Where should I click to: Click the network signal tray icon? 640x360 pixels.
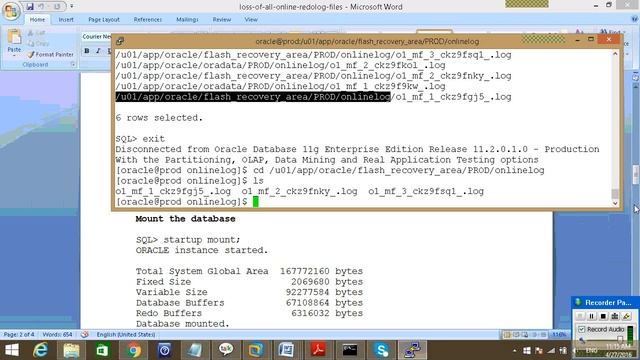click(x=551, y=351)
